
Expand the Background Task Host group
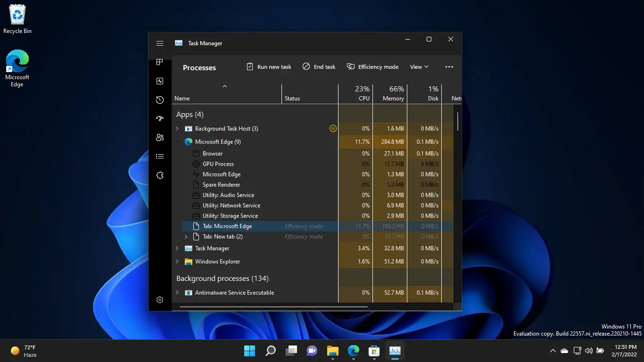pos(177,129)
